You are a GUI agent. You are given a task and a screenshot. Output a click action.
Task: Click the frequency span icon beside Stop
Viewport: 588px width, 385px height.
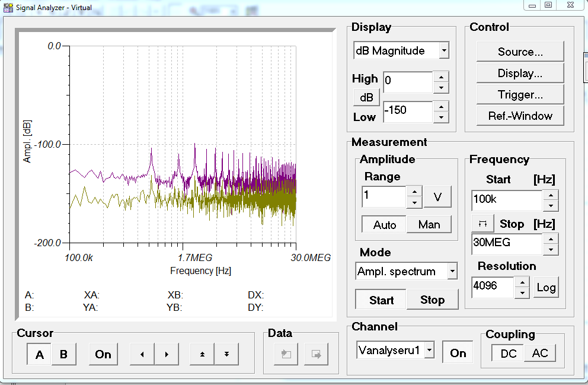tap(482, 224)
